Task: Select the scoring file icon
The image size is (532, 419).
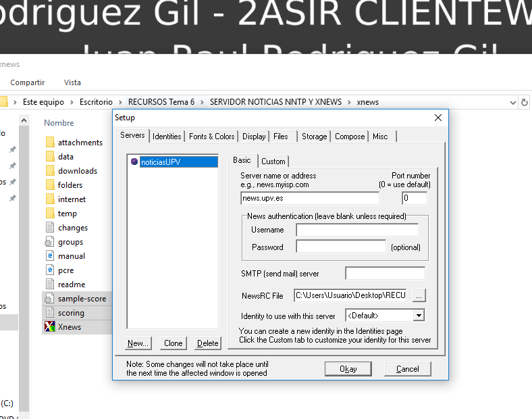Action: 50,312
